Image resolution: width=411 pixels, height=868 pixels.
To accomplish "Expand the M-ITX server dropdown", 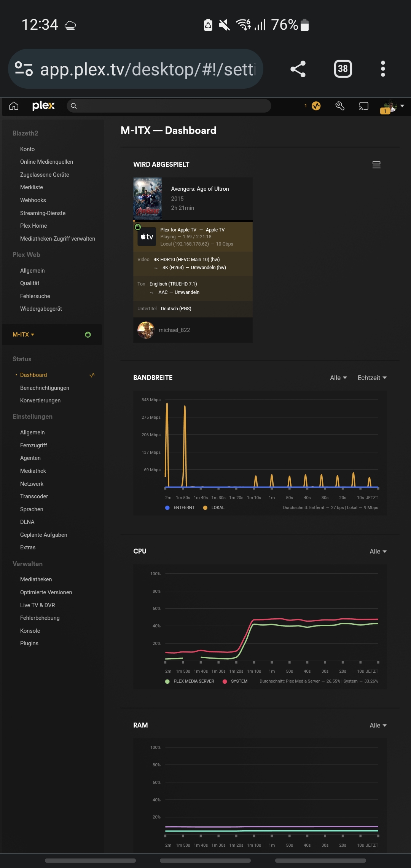I will coord(24,335).
